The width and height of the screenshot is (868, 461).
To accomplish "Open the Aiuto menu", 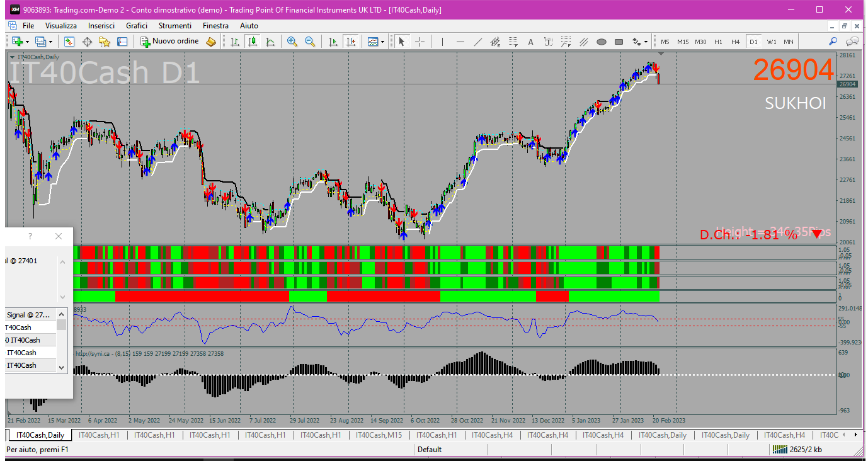I will pyautogui.click(x=249, y=26).
